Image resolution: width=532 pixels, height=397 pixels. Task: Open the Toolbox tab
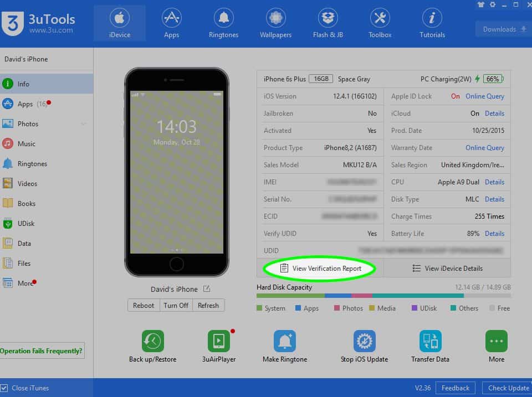380,23
